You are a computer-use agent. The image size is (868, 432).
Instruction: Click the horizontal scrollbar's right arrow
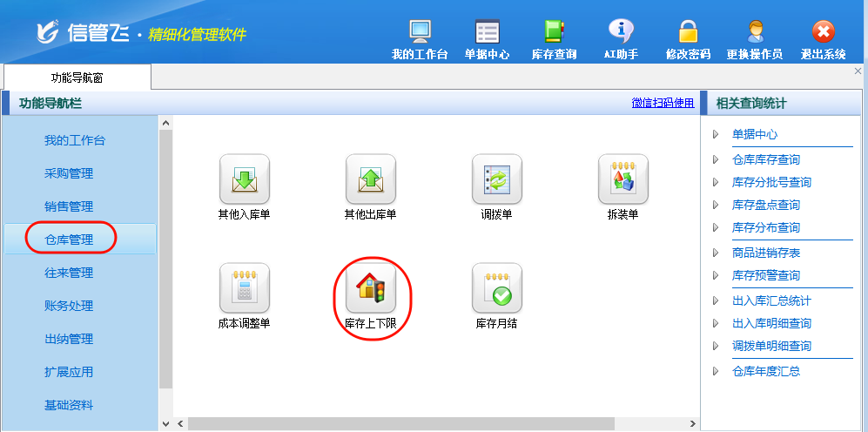691,424
